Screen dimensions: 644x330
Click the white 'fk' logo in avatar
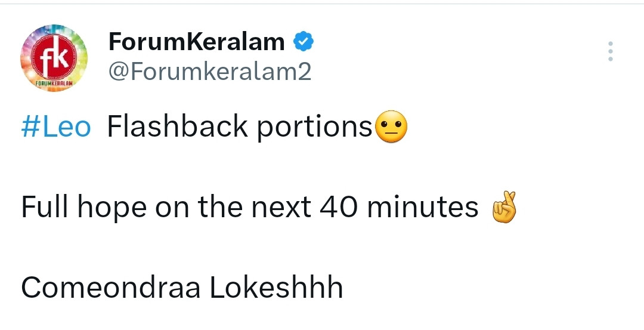tap(54, 55)
